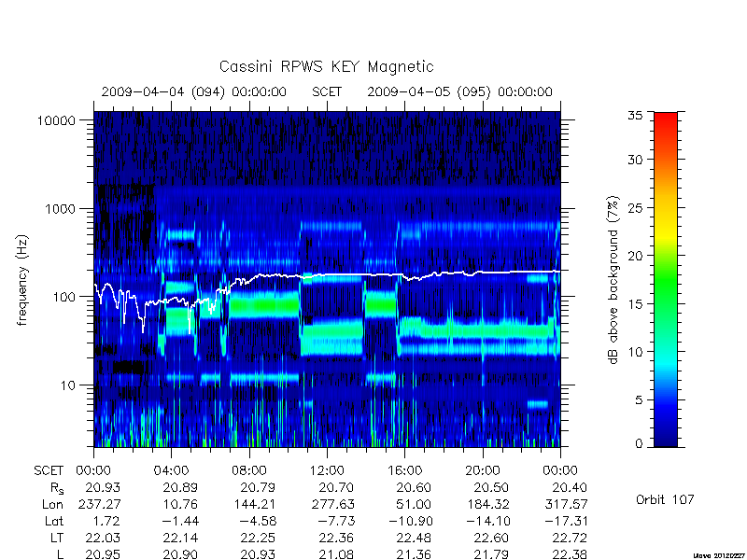Click the 12:00 time tick label
The image size is (747, 560).
pos(327,471)
